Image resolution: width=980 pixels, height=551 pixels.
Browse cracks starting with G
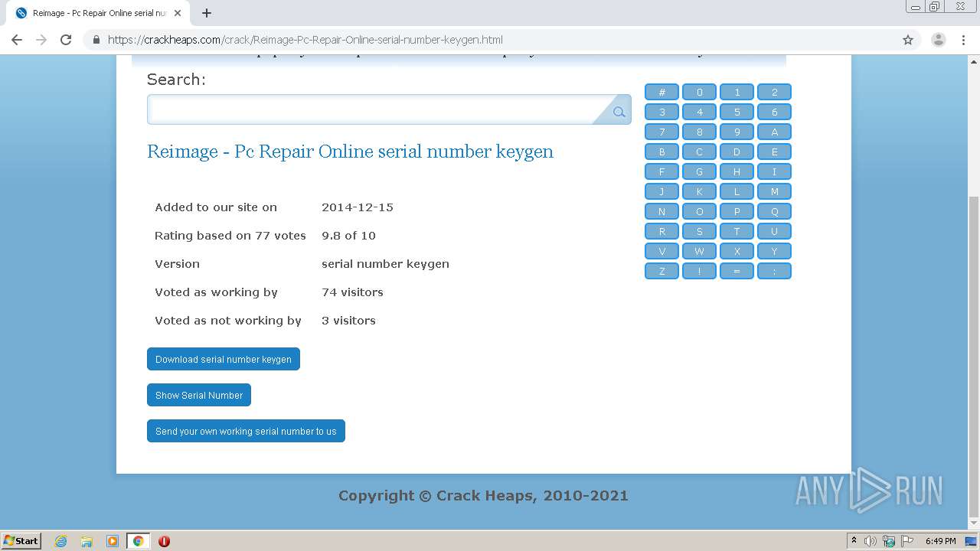click(x=699, y=171)
